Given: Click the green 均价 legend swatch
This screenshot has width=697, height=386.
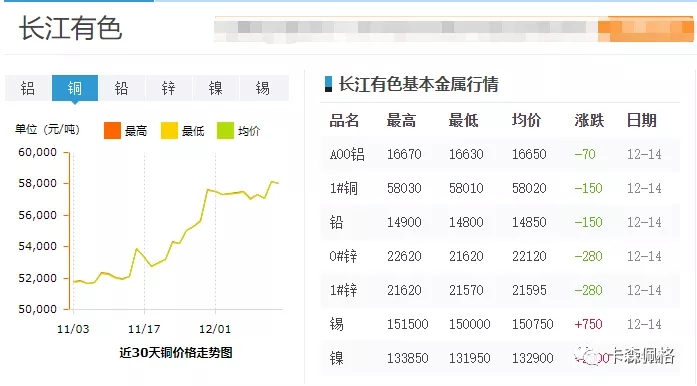Looking at the screenshot, I should (225, 131).
